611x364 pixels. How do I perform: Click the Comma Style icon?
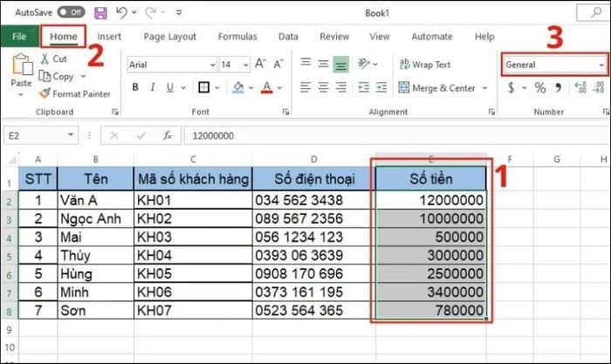point(559,87)
